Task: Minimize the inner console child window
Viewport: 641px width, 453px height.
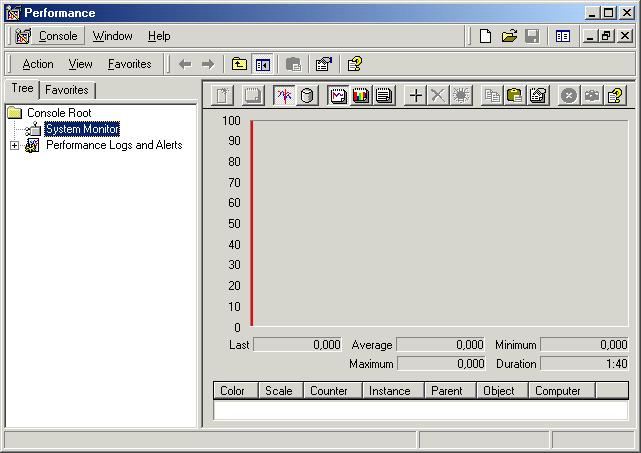Action: (590, 36)
